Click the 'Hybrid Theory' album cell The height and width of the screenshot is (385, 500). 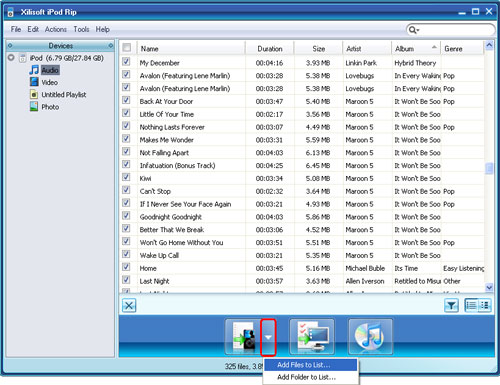415,63
